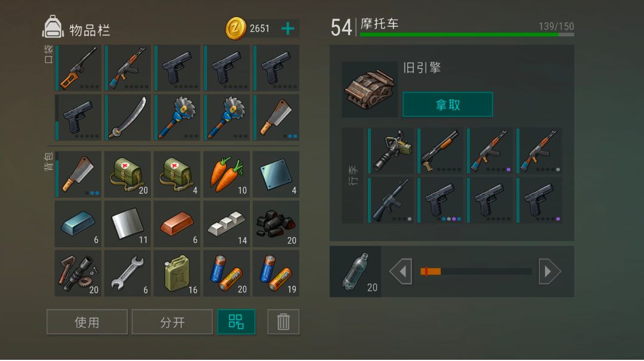Decrease quantity with left arrow
644x361 pixels.
[x=401, y=272]
